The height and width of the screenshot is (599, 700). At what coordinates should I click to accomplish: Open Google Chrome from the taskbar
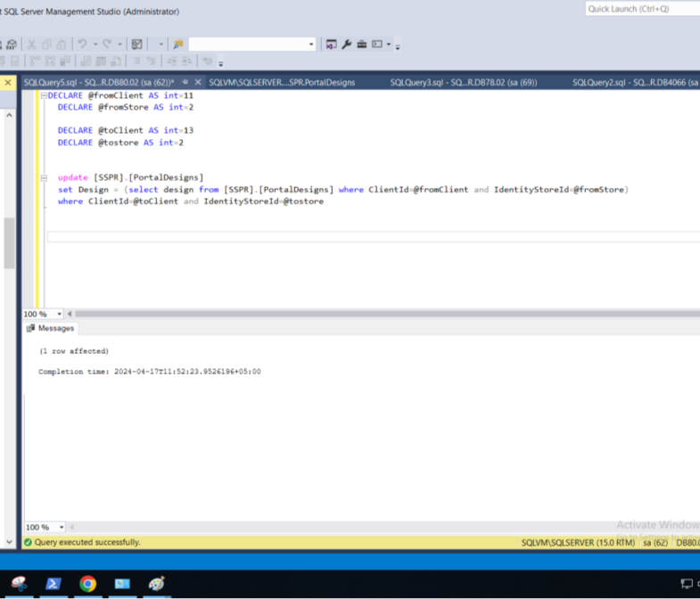coord(88,583)
